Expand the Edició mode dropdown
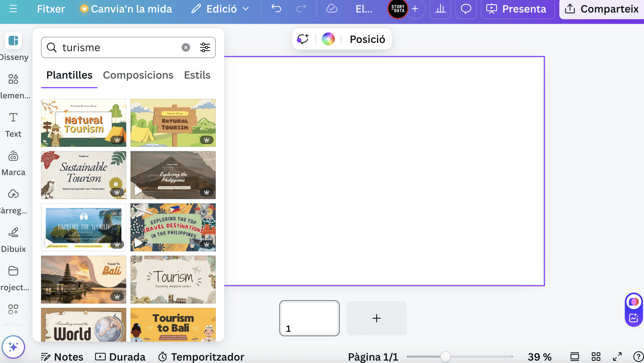The image size is (644, 363). pyautogui.click(x=220, y=9)
